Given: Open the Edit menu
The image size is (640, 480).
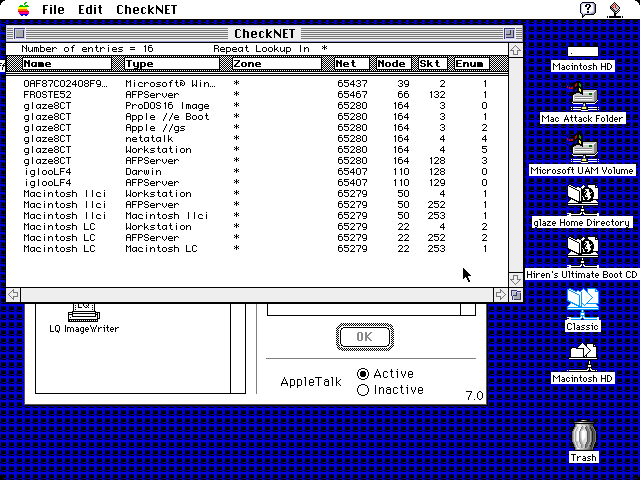Looking at the screenshot, I should [90, 9].
